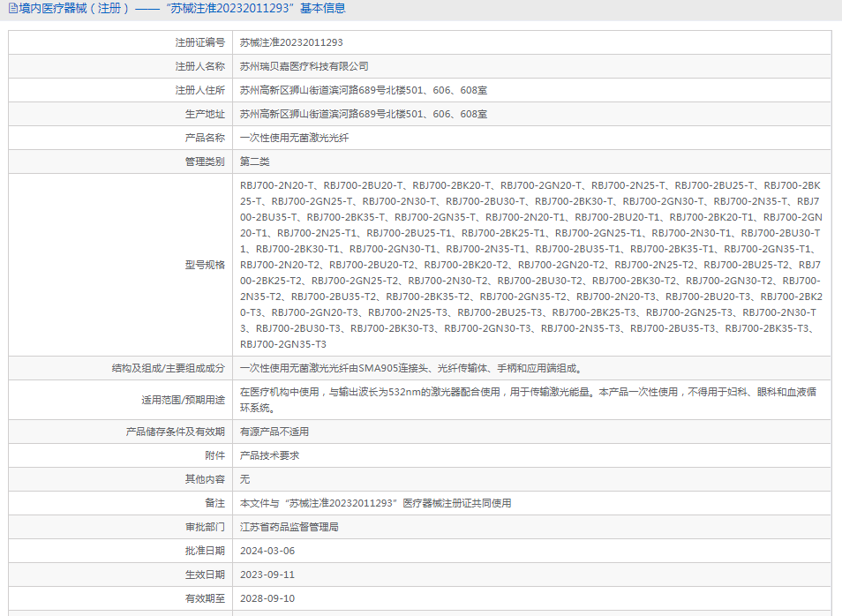
Task: Select the 注册人住所 row label
Action: pyautogui.click(x=199, y=90)
